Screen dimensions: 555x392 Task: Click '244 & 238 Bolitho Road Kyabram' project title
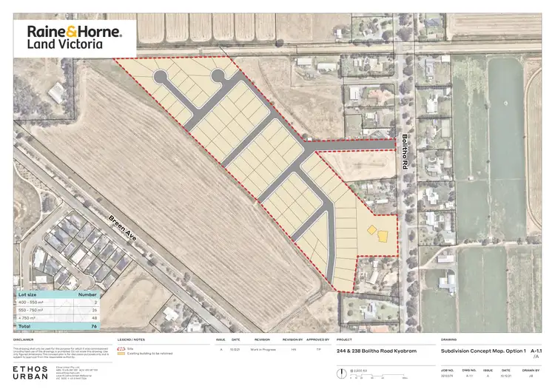pyautogui.click(x=377, y=351)
